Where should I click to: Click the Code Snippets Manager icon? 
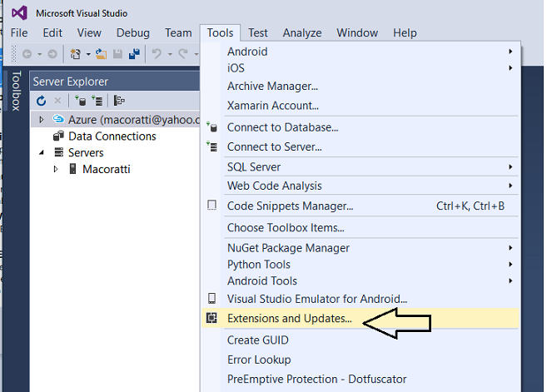[212, 205]
